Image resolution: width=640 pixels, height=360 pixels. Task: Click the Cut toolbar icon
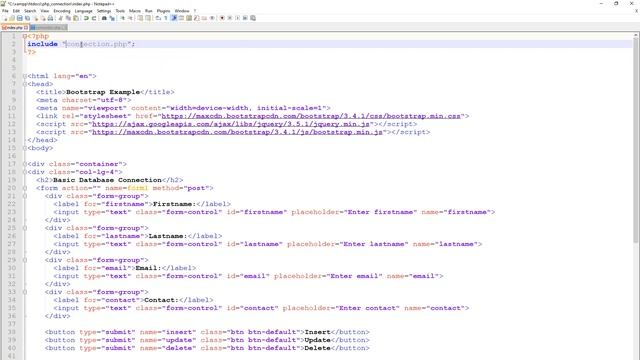pos(60,18)
